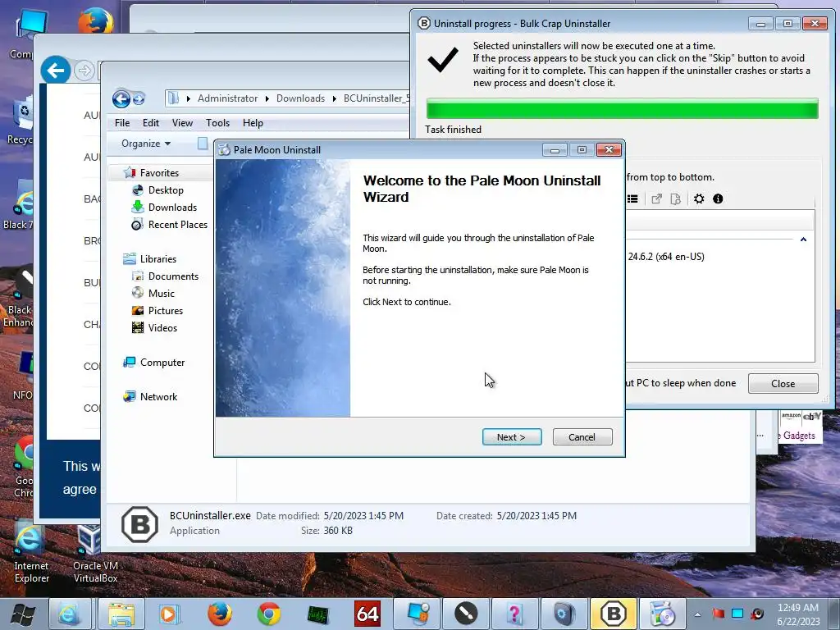Click the open-external icon in uninstall progress toolbar
The width and height of the screenshot is (840, 630).
(x=656, y=199)
